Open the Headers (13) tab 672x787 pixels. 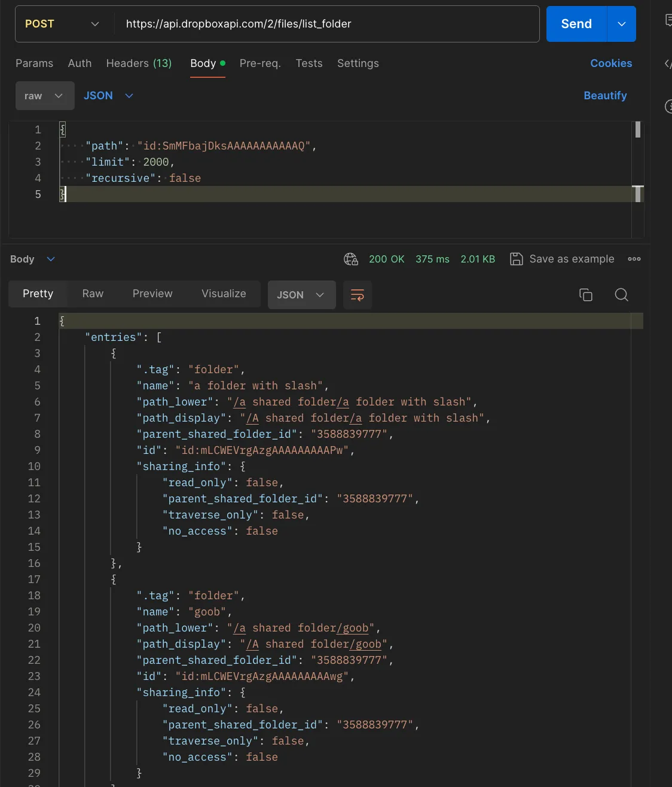(139, 63)
